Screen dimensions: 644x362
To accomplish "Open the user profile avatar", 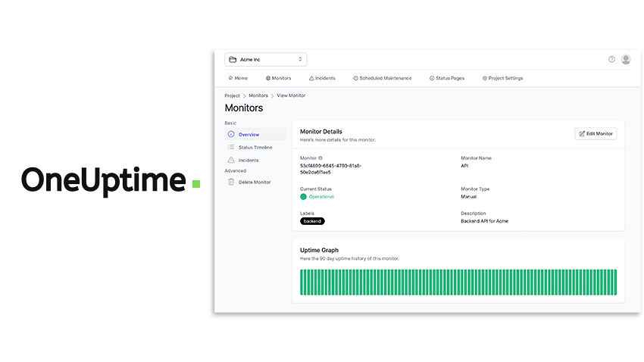I will point(626,59).
